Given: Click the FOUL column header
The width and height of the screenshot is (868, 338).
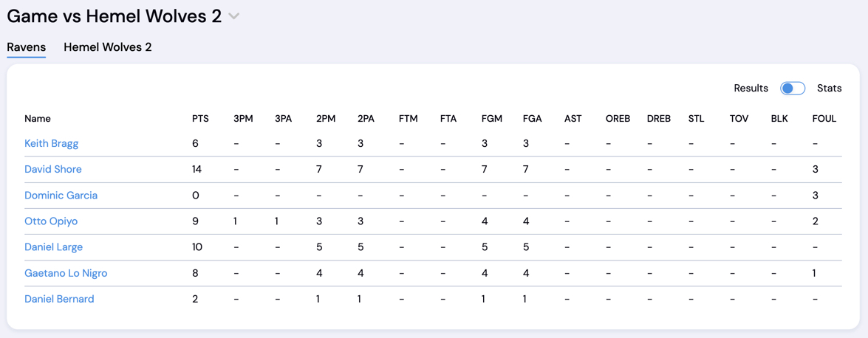Looking at the screenshot, I should [x=824, y=119].
